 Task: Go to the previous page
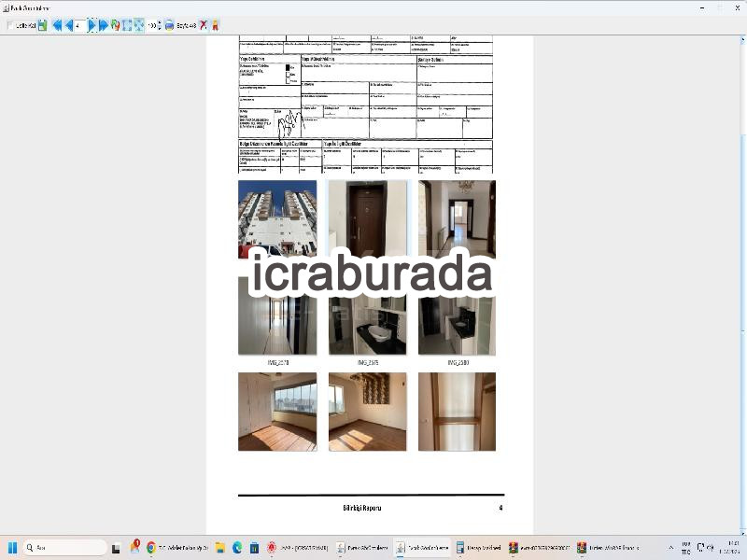click(x=69, y=25)
